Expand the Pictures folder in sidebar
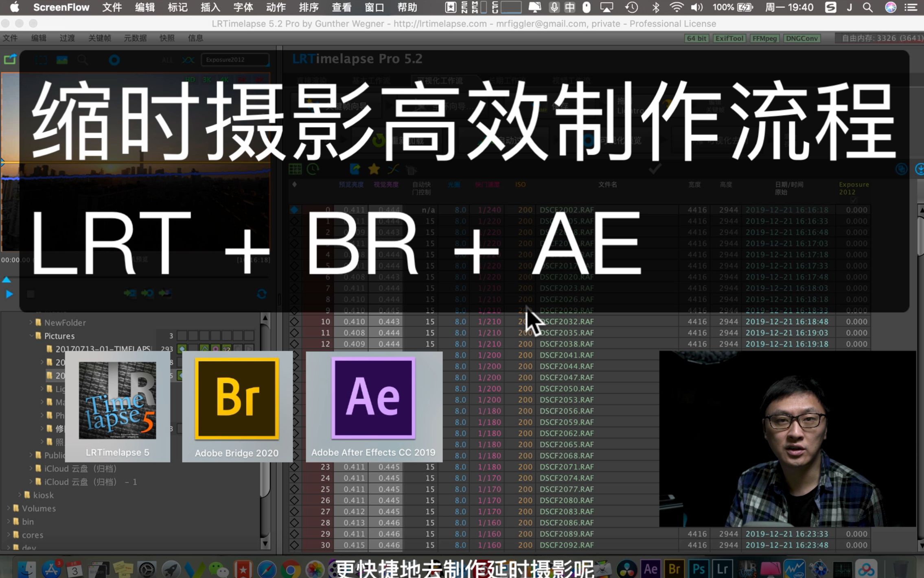Screen dimensions: 924x578 (x=30, y=336)
